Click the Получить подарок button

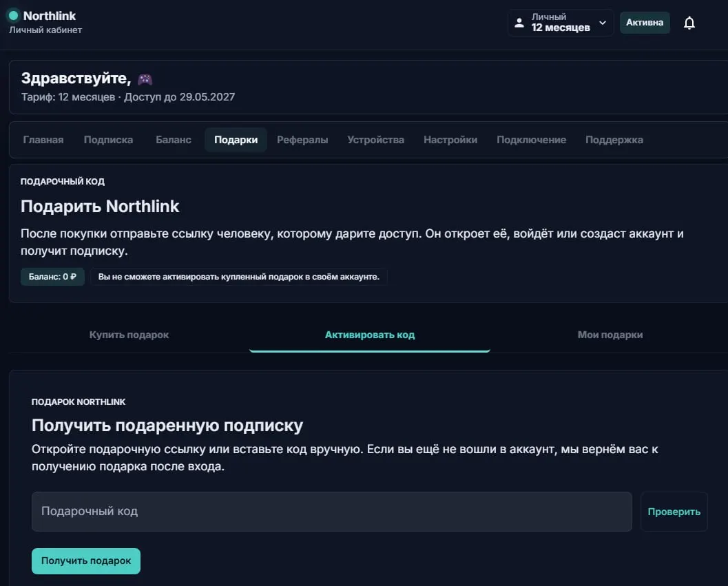click(86, 561)
